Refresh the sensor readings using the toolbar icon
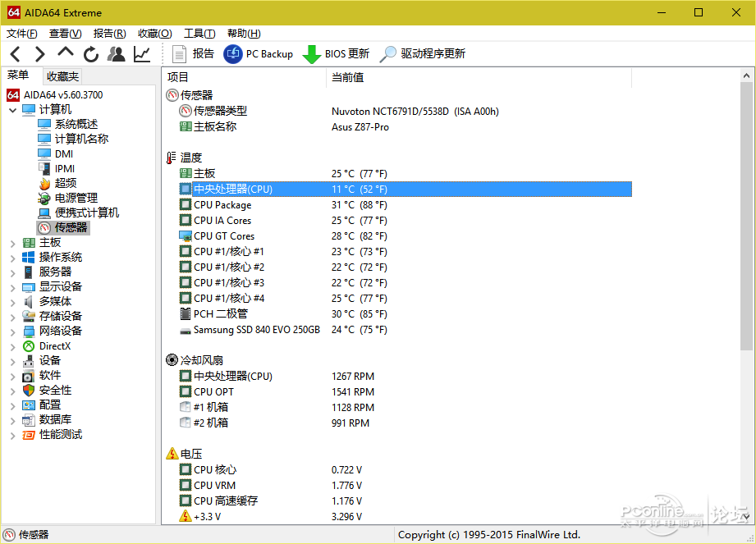 click(x=90, y=54)
